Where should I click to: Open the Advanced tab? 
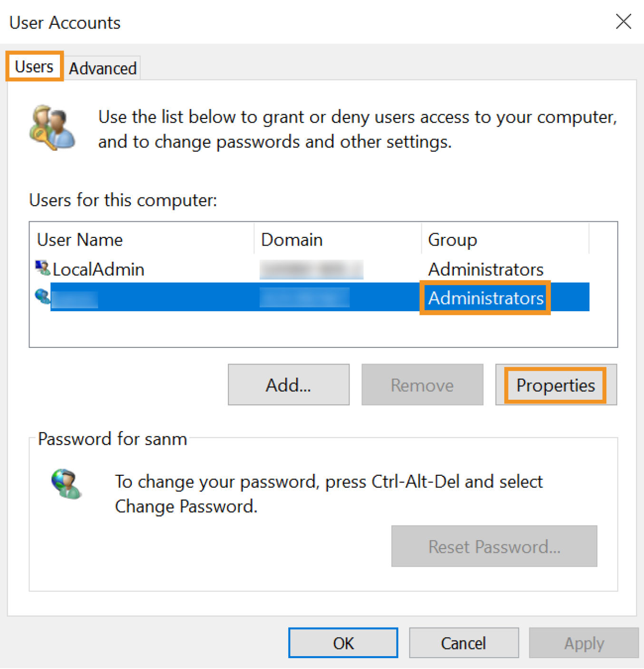click(x=103, y=69)
